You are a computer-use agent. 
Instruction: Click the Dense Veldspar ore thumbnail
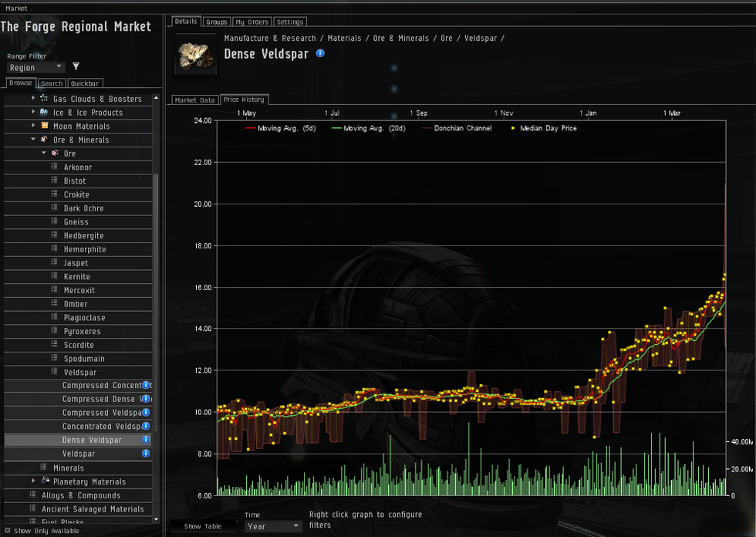tap(196, 53)
